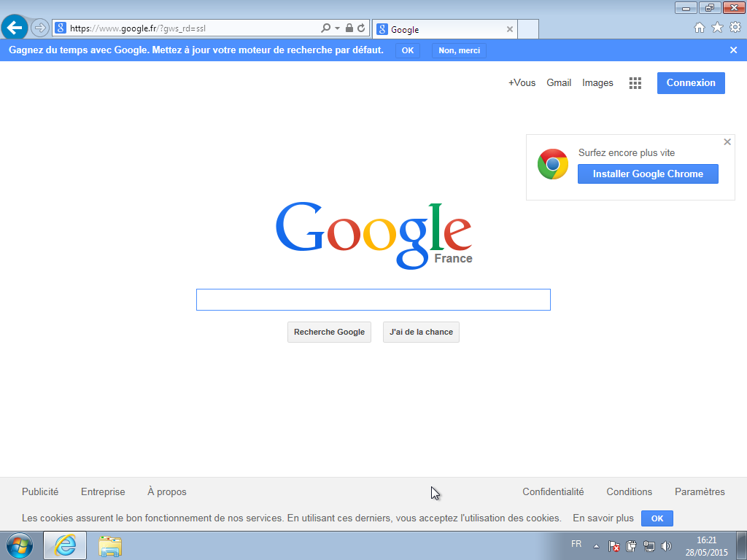Open the Gmail link

[x=559, y=83]
